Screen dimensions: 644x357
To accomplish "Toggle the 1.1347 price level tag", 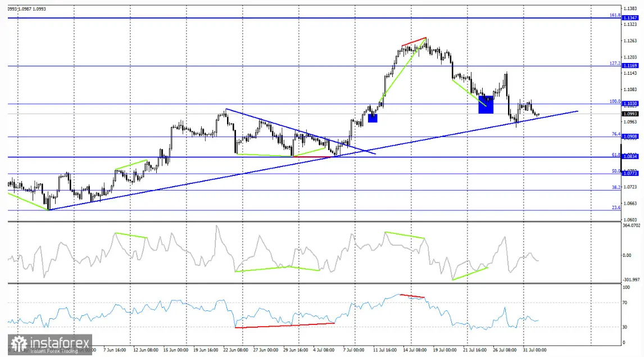I will click(629, 17).
